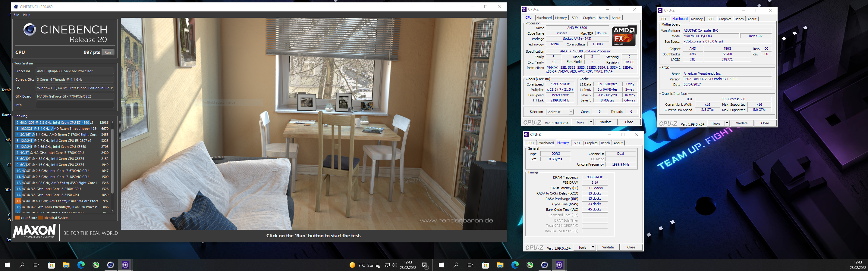Click Tools button in CPU-Z CPU window
Image resolution: width=868 pixels, height=271 pixels.
click(580, 122)
